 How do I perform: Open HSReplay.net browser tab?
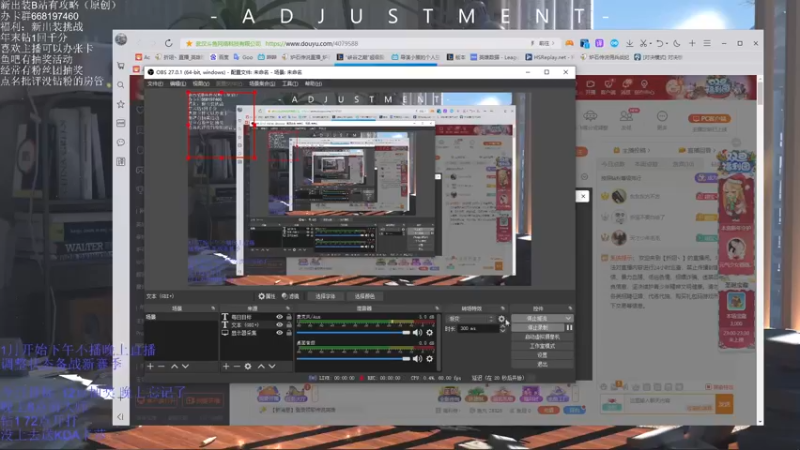coord(549,57)
